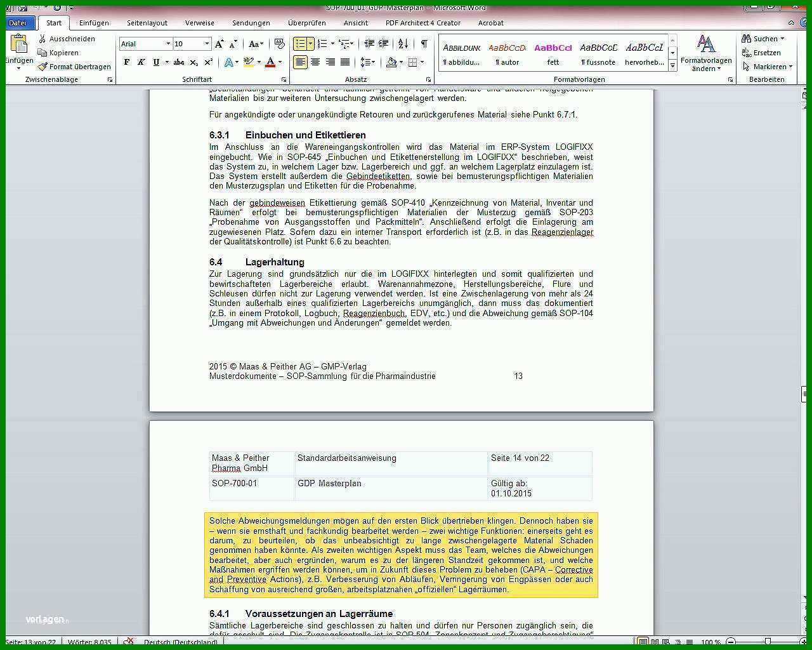The height and width of the screenshot is (650, 812).
Task: Click the Suchen binoculars icon
Action: [x=747, y=39]
